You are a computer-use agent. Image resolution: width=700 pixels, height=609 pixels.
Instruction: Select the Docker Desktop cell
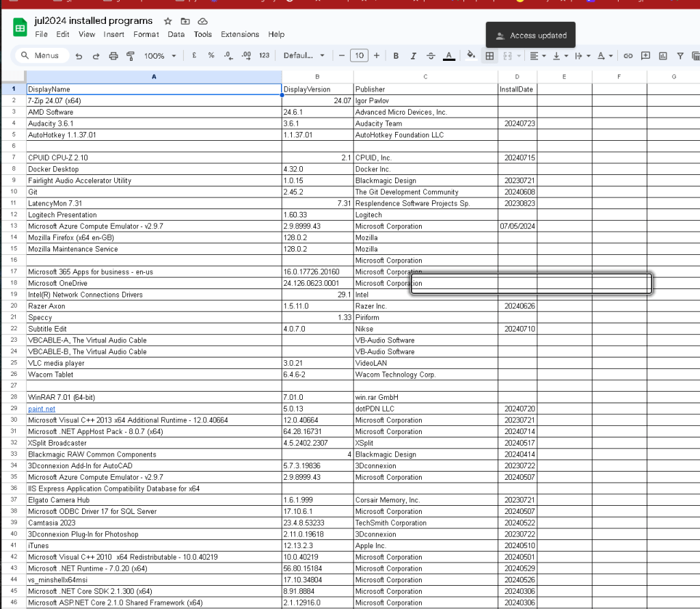pyautogui.click(x=154, y=170)
